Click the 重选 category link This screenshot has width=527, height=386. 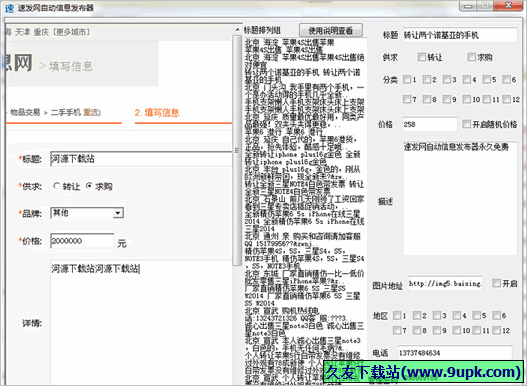91,112
